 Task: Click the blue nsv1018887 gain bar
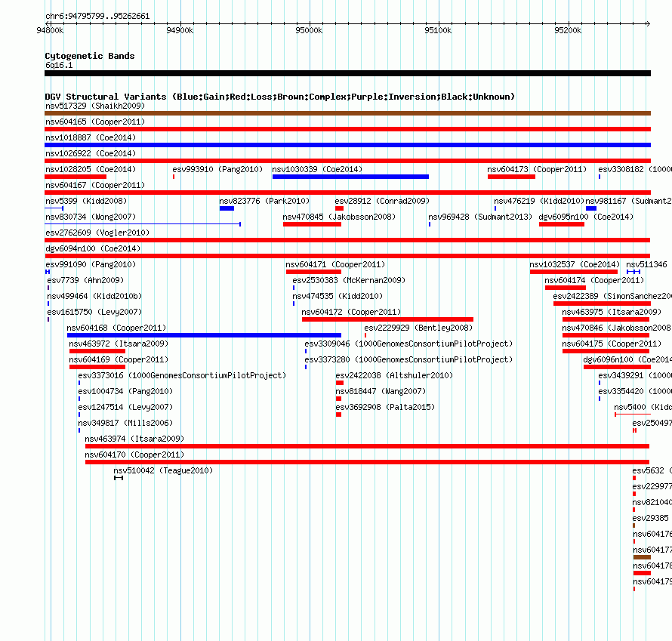click(347, 145)
